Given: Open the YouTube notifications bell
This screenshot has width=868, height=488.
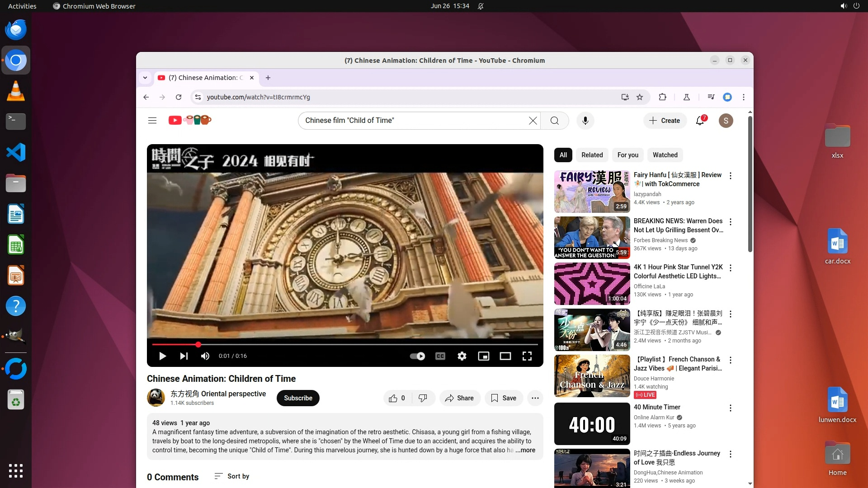Looking at the screenshot, I should point(700,121).
